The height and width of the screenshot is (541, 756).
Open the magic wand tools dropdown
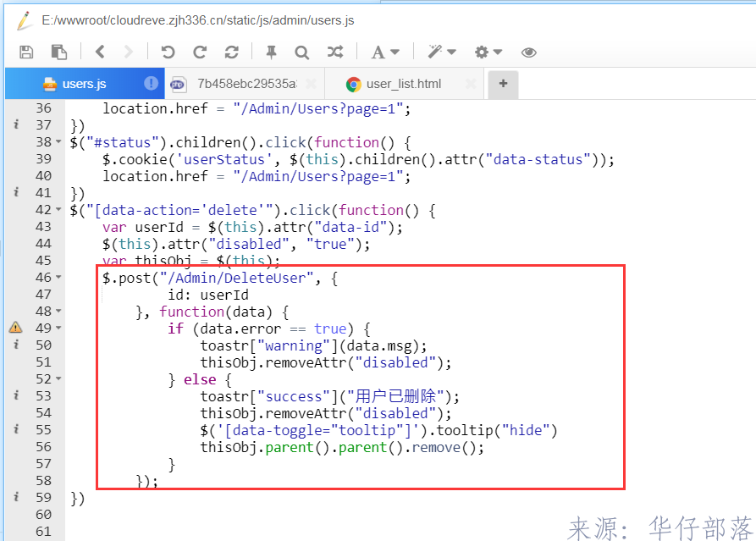pyautogui.click(x=441, y=52)
